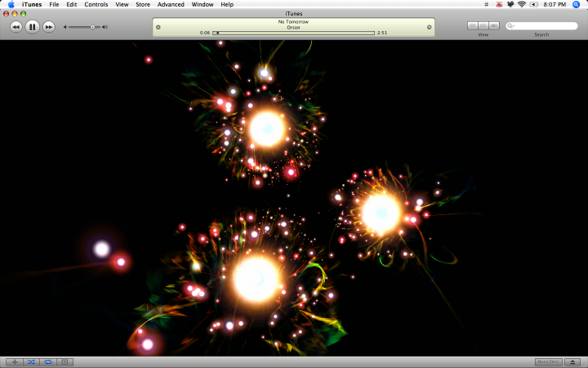Screen dimensions: 588x368
Task: Pause the currently playing song
Action: tap(32, 27)
